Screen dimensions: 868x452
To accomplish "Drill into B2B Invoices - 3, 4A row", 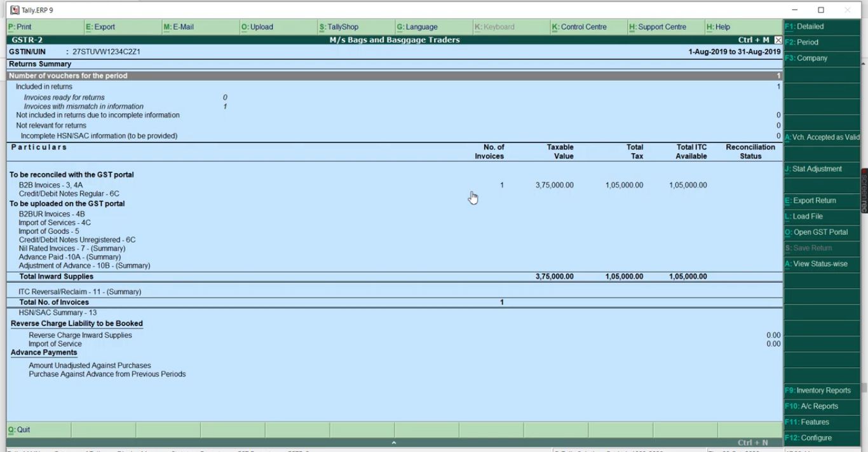I will click(x=51, y=185).
